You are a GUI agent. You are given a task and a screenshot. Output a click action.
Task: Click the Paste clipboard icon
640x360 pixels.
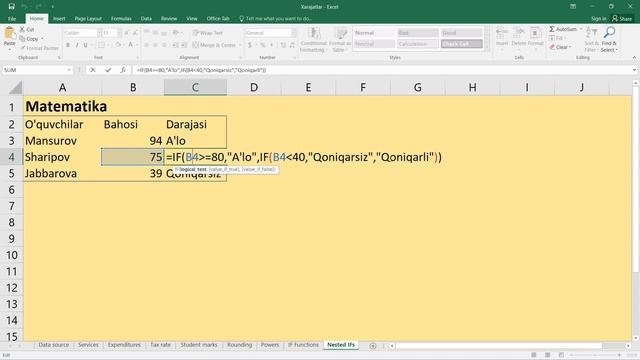pyautogui.click(x=9, y=34)
